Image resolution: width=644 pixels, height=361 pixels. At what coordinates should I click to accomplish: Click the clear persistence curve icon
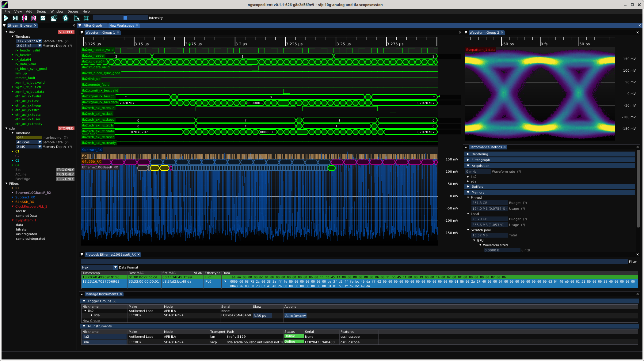click(77, 18)
